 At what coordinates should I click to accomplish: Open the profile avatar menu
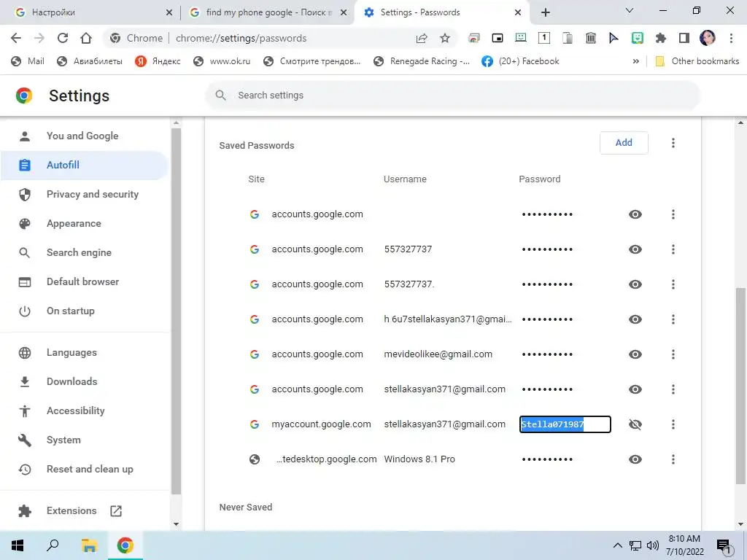pyautogui.click(x=708, y=38)
